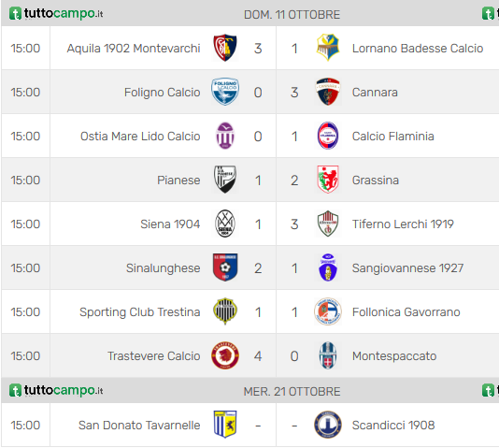Click the Siena 1904 black and white crest
Screen dimensions: 499x448
225,224
